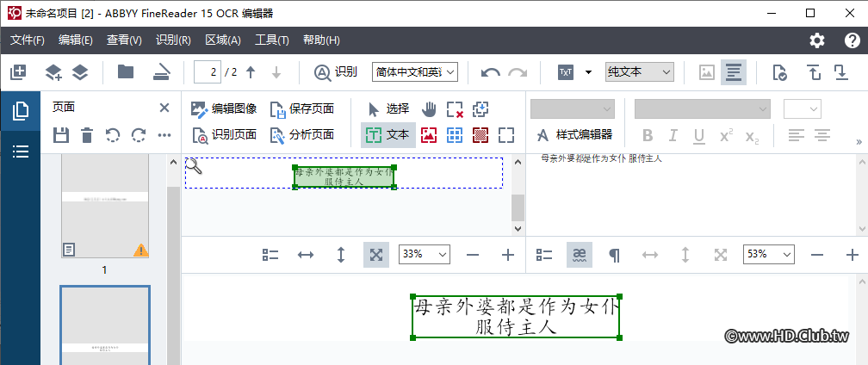Close the 页面 panel

click(164, 108)
